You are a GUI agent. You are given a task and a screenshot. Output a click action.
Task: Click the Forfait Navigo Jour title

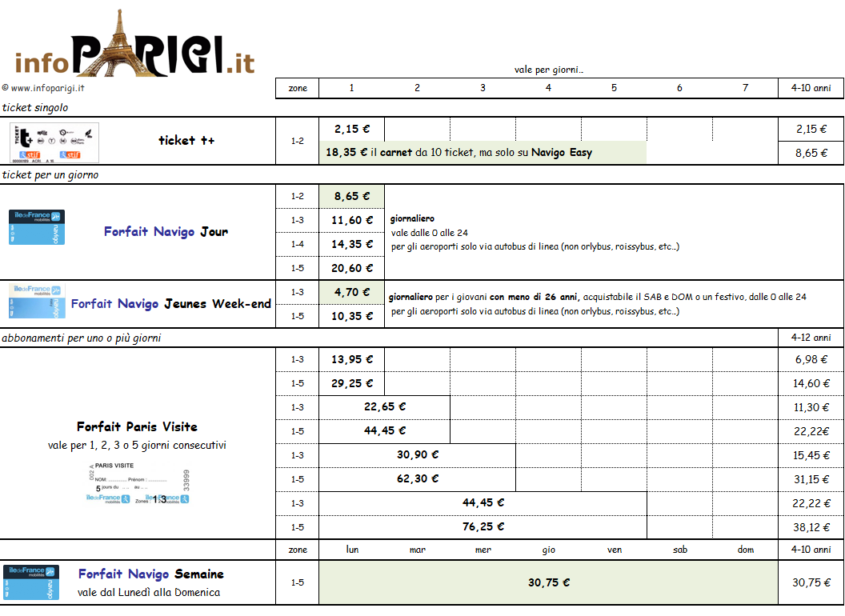tap(166, 232)
